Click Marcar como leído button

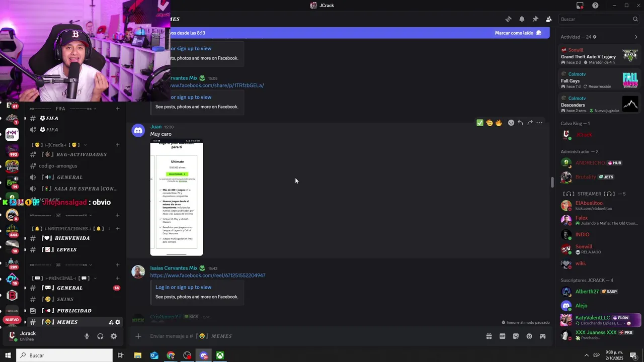tap(518, 33)
